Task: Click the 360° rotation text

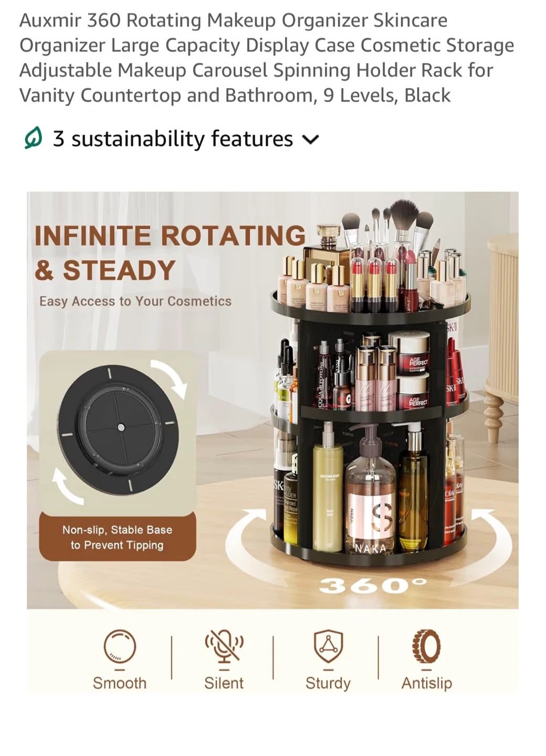Action: click(373, 585)
